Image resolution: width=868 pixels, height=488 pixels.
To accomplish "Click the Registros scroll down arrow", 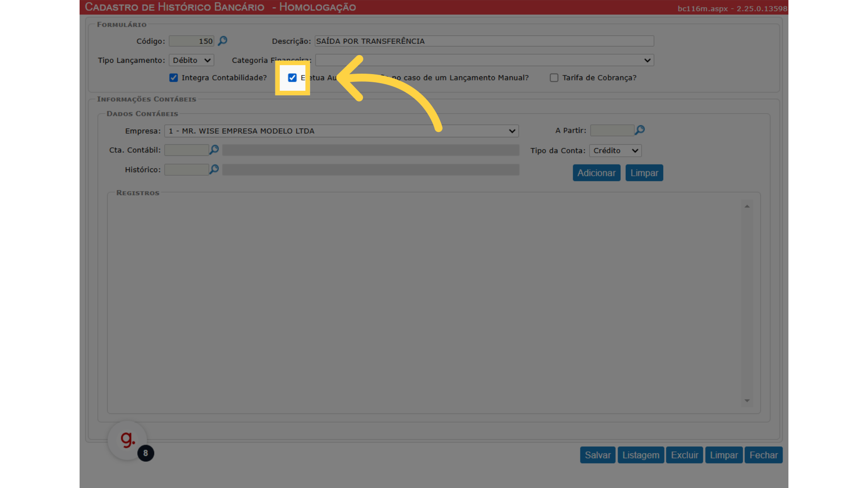I will pyautogui.click(x=747, y=401).
